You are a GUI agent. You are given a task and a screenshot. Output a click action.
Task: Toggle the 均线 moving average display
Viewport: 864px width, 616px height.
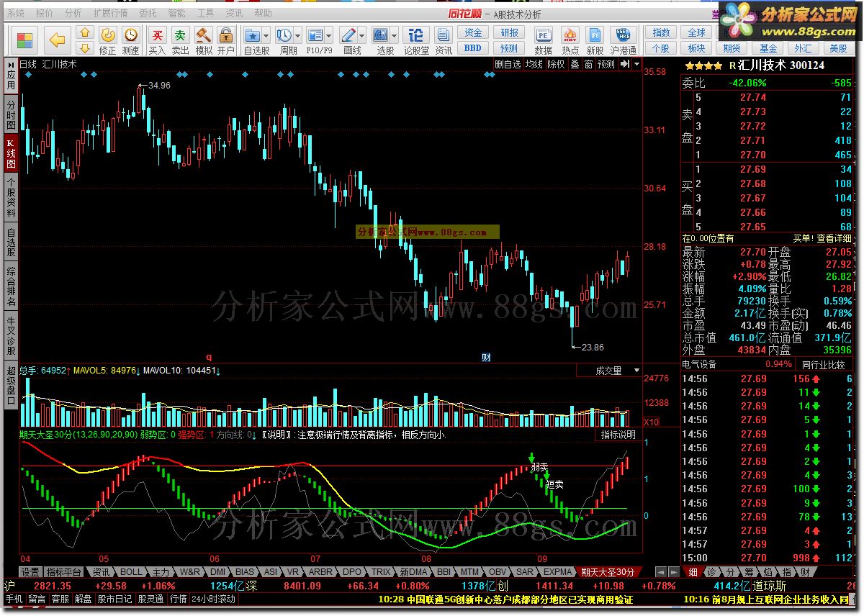click(534, 64)
